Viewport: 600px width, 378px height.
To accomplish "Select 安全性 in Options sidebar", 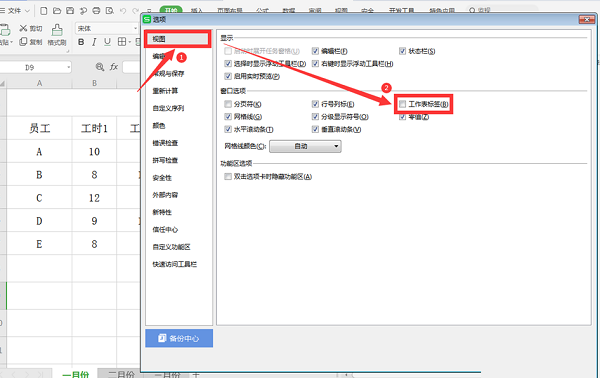I will pos(162,178).
